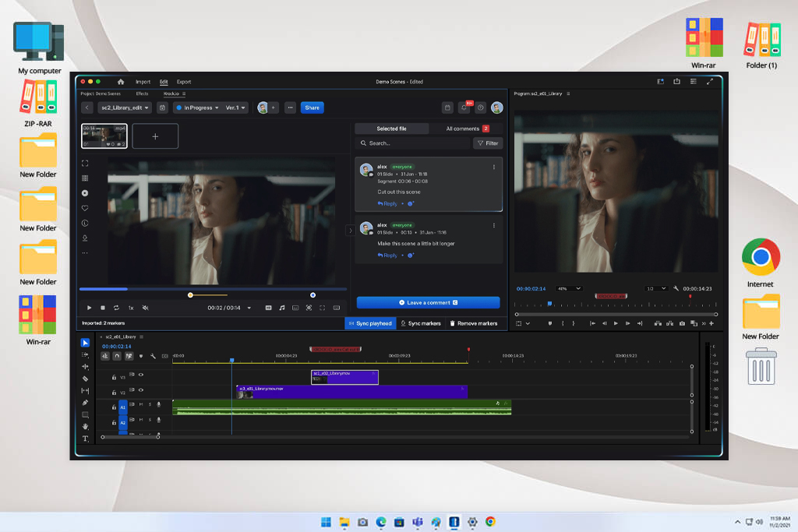Click the grid view icon beside the preview

tap(85, 178)
